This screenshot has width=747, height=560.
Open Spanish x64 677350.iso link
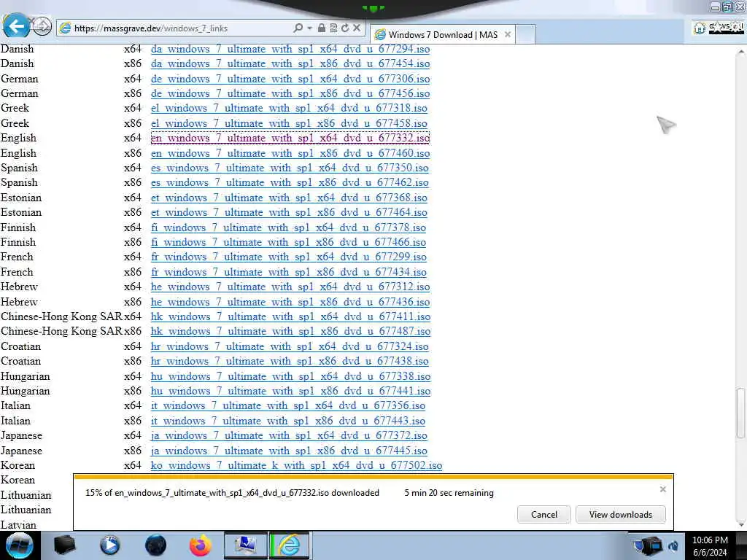pyautogui.click(x=290, y=168)
